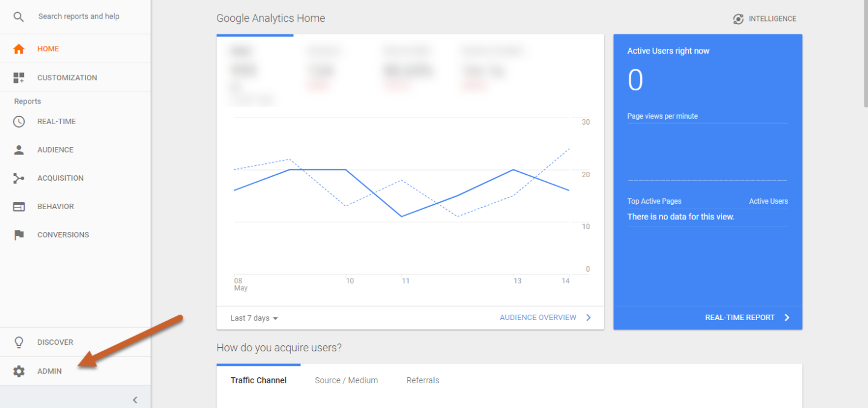The image size is (868, 408).
Task: Switch to the Referrals tab
Action: coord(423,380)
